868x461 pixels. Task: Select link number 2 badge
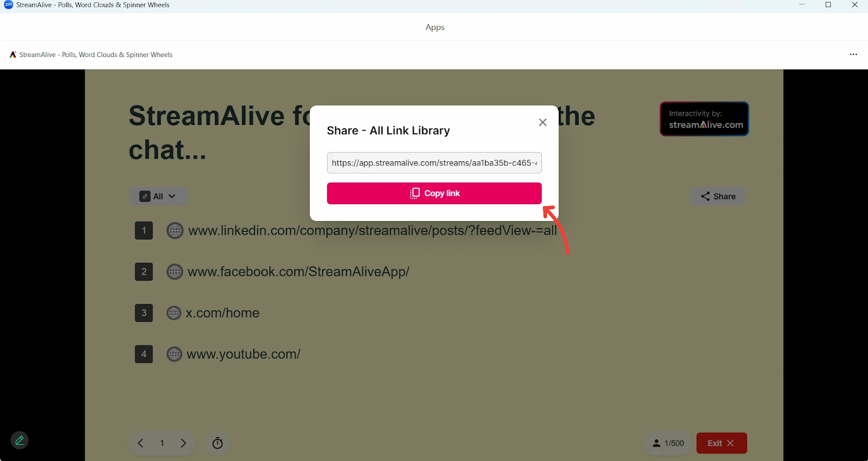tap(144, 271)
